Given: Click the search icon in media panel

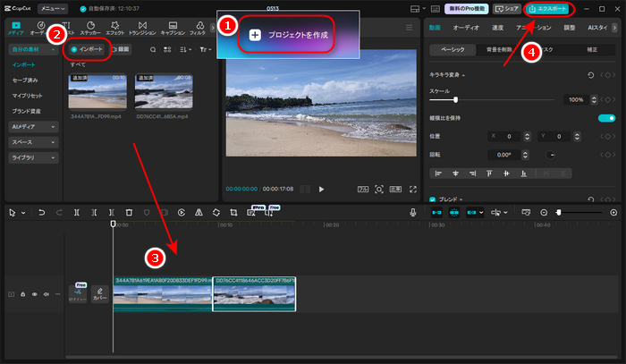Looking at the screenshot, I should pos(154,49).
